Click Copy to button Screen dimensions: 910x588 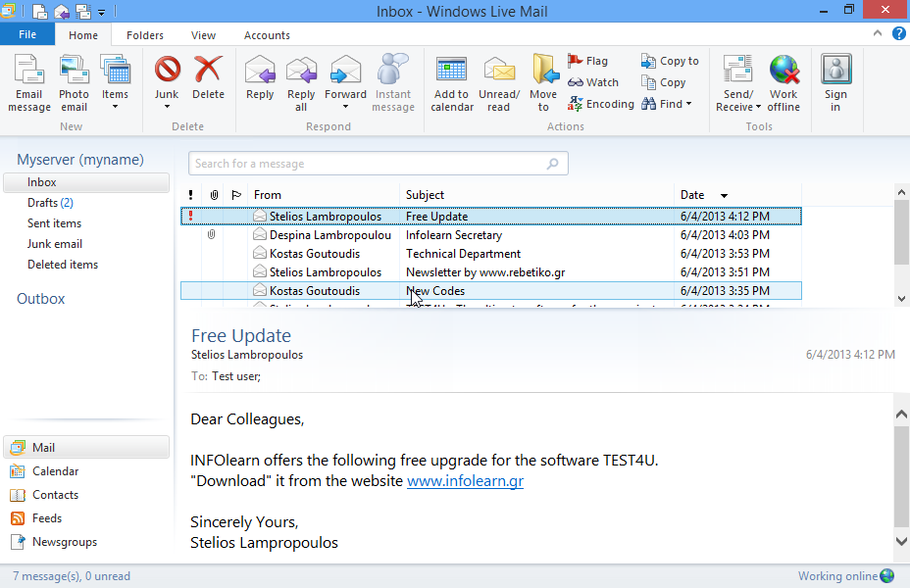coord(670,61)
